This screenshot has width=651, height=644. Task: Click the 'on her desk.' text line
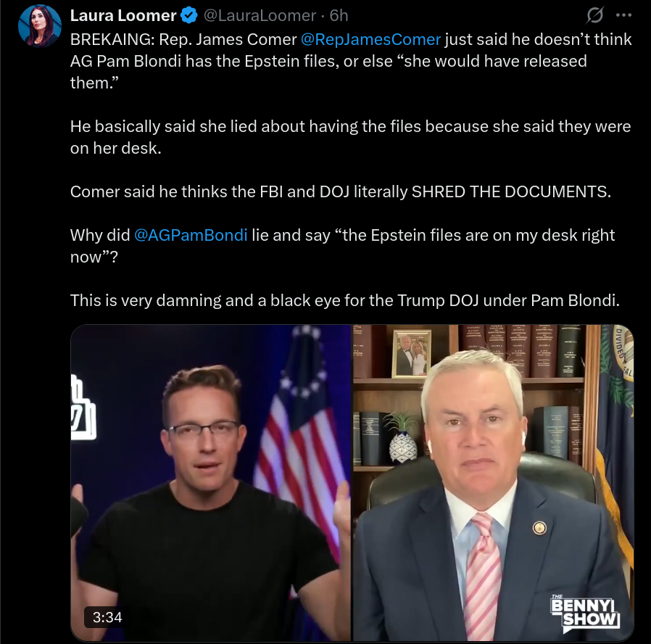(115, 148)
